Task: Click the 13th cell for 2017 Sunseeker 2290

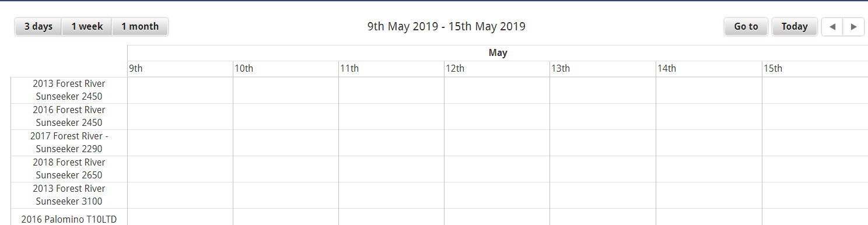Action: coord(603,143)
